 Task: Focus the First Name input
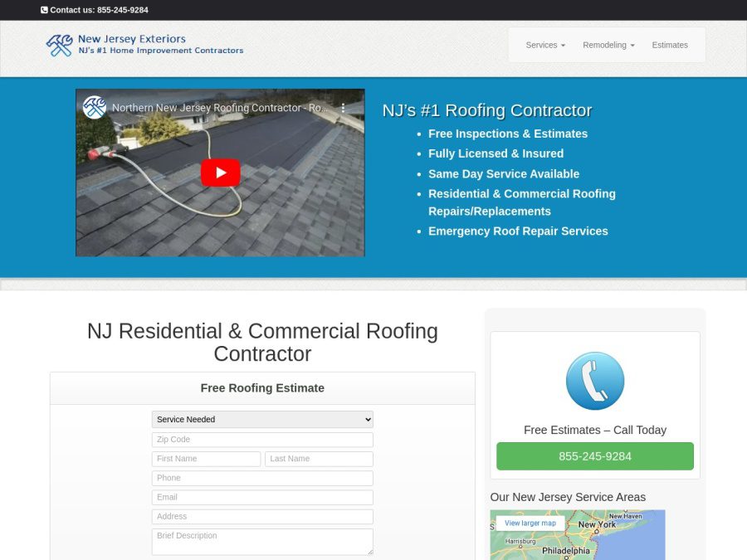206,459
